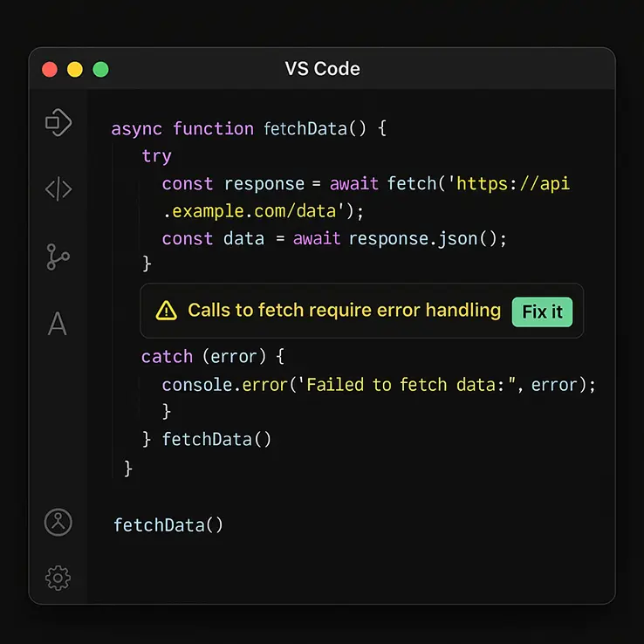
Task: Click the top icon in the activity sidebar
Action: click(58, 122)
